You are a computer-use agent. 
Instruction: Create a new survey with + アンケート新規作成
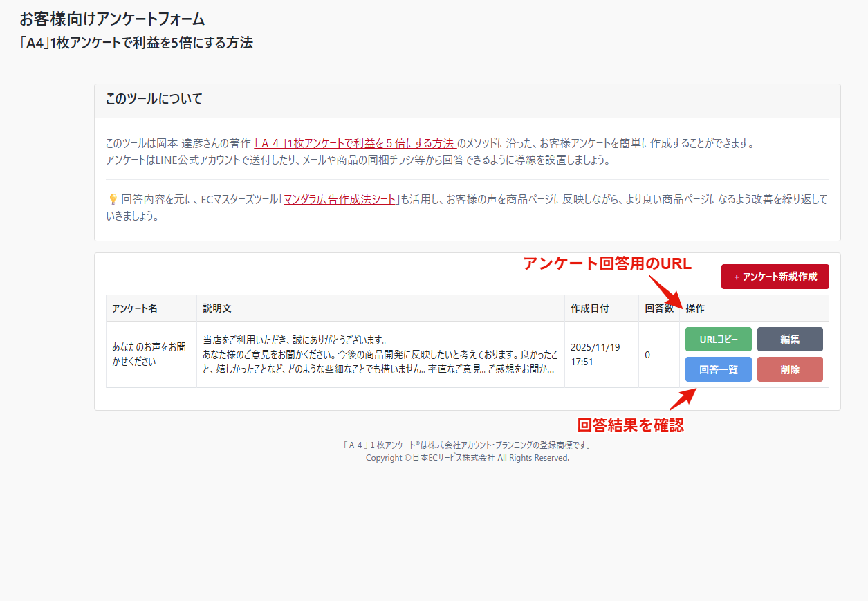775,277
